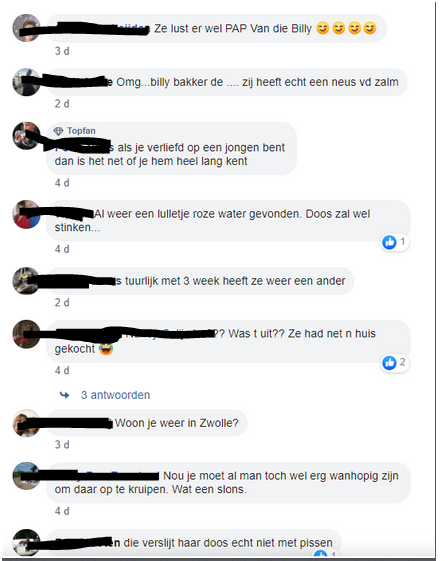Click '2 d' timestamp under 'neus vd zalm' comment

(62, 104)
